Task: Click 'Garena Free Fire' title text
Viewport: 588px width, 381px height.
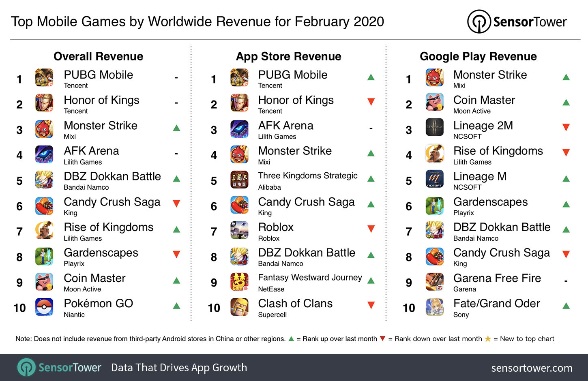Action: coord(497,278)
